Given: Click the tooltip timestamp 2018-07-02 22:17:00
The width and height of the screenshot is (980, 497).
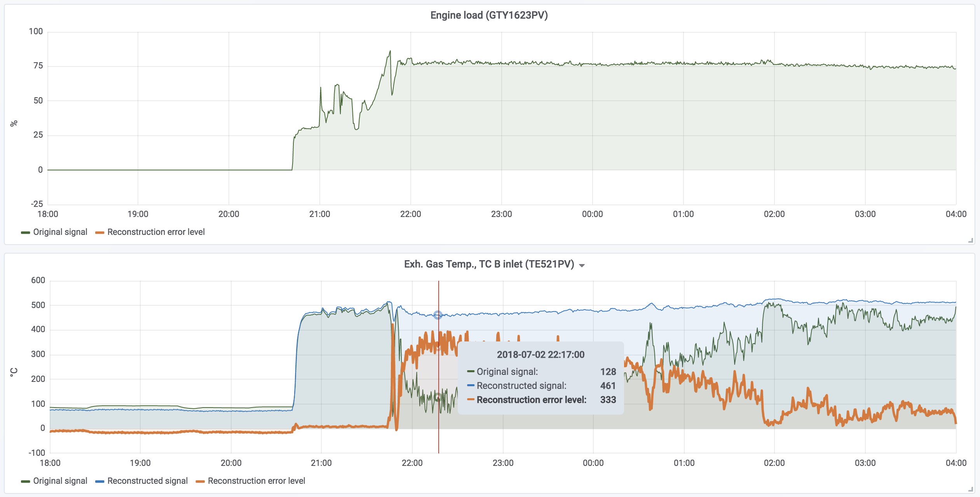Looking at the screenshot, I should [541, 355].
